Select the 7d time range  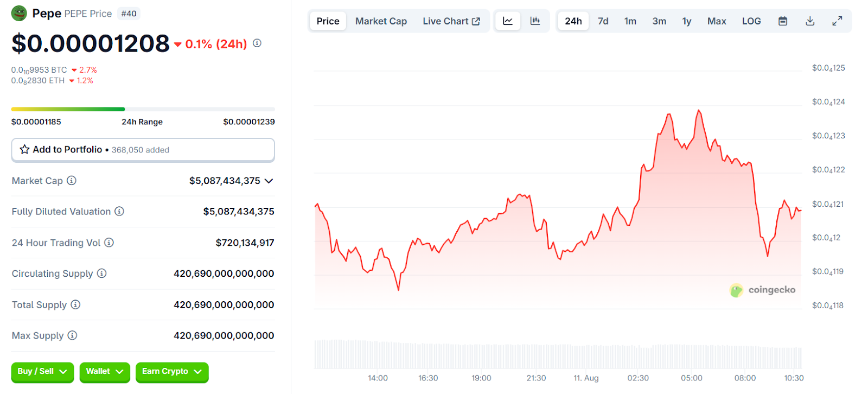click(x=603, y=21)
